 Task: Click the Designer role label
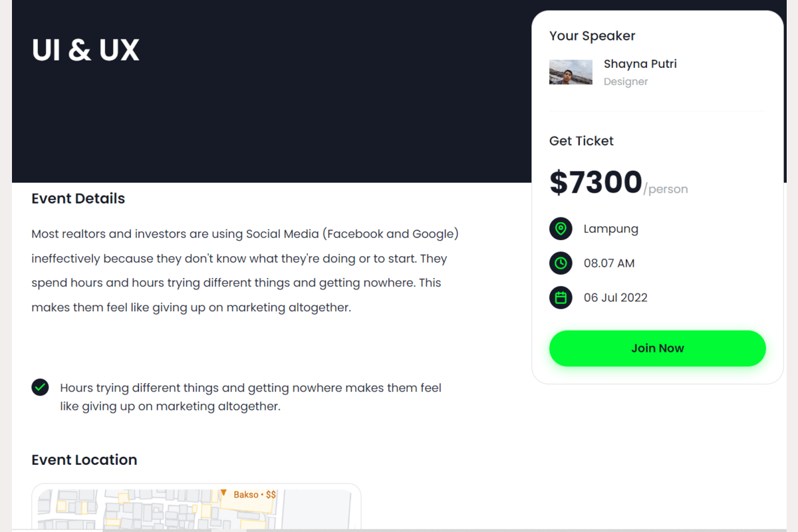[x=626, y=82]
